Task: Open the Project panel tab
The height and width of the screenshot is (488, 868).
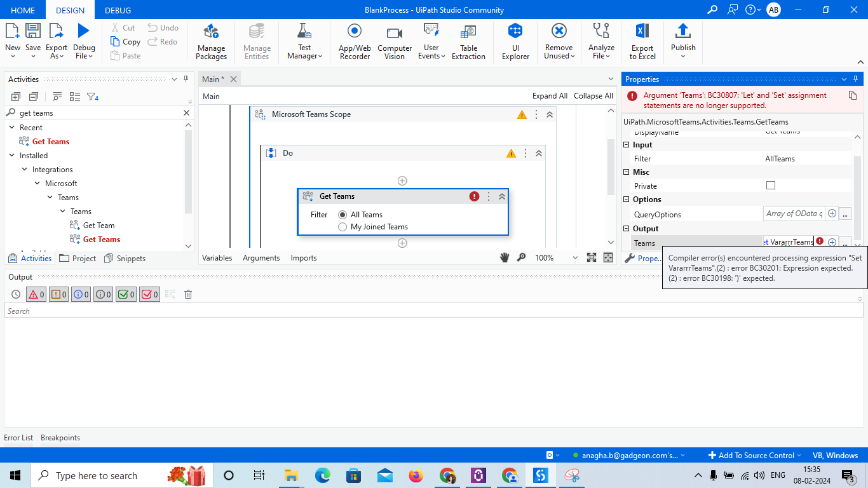Action: [78, 259]
